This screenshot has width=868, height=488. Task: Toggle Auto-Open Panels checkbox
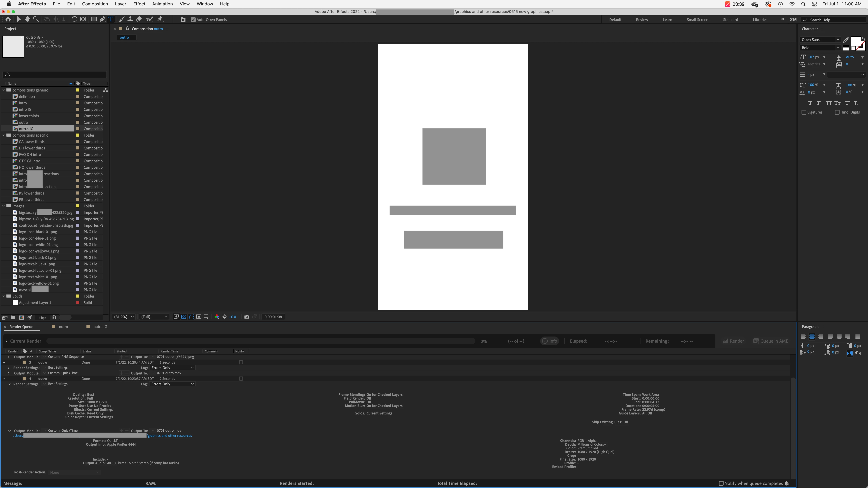pos(193,20)
